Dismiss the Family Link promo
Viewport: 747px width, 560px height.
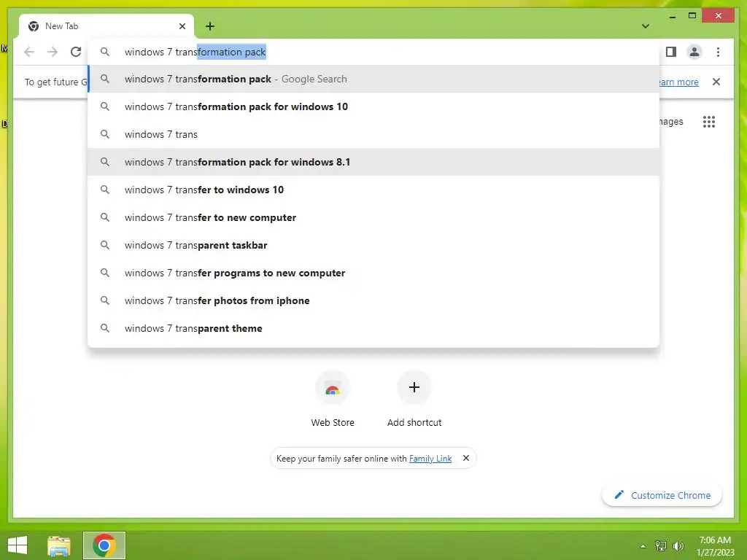tap(466, 458)
